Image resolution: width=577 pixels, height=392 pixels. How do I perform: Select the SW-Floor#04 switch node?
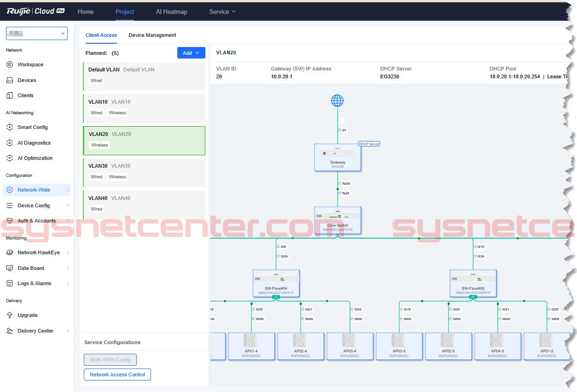click(x=276, y=282)
